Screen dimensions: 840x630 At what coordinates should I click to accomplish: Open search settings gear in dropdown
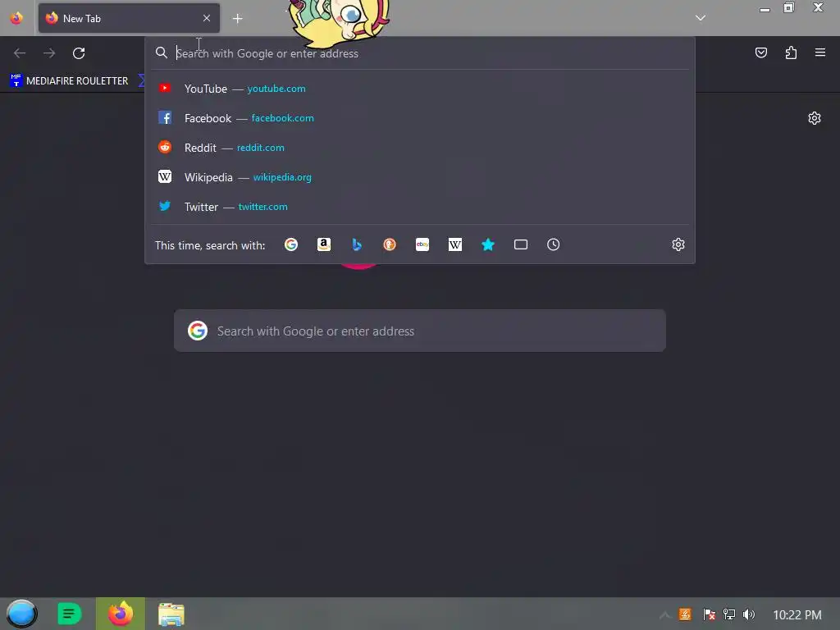[x=678, y=244]
